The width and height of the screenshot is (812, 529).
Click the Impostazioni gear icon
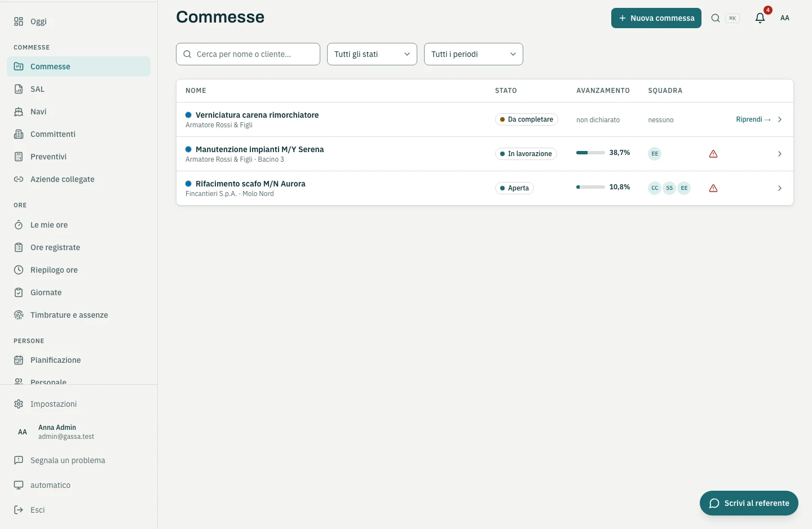tap(19, 404)
